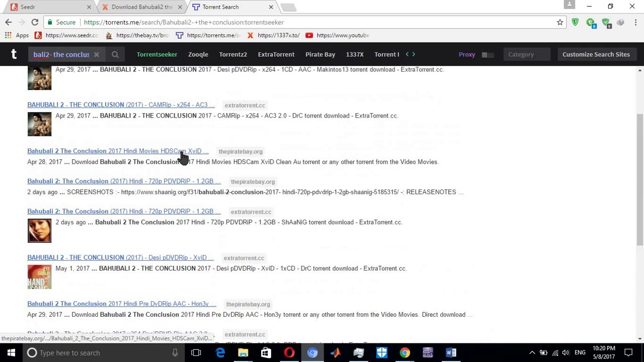This screenshot has width=644, height=362.
Task: Open extratorrent.cc 720p PDVDRiP 1.2GB link
Action: 124,212
